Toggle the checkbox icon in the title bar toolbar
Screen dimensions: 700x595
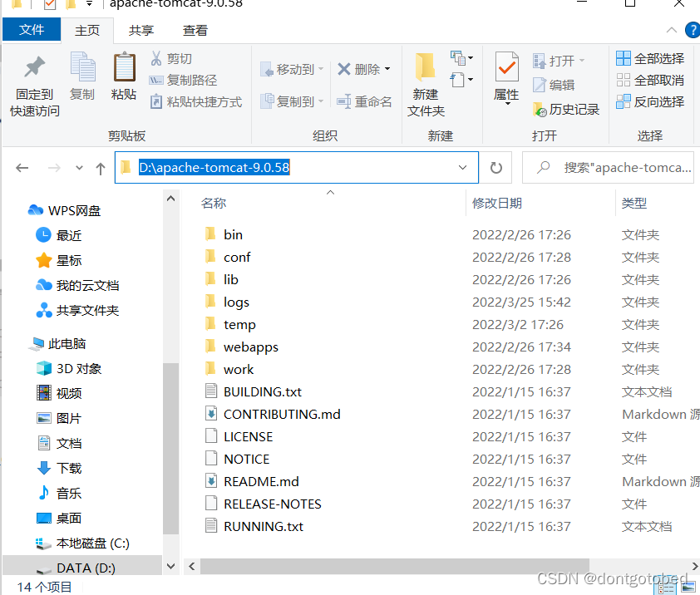pyautogui.click(x=50, y=4)
